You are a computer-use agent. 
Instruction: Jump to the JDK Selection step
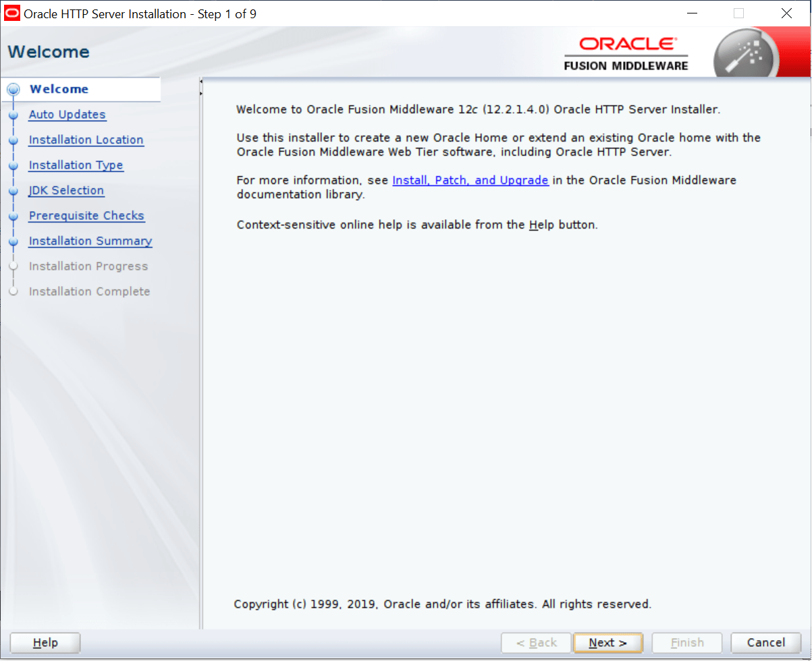[x=66, y=190]
